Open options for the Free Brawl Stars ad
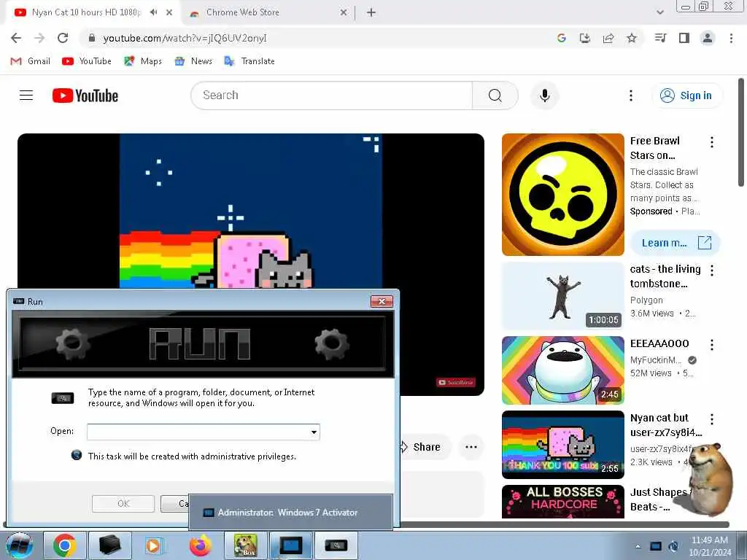The height and width of the screenshot is (560, 747). (x=712, y=142)
